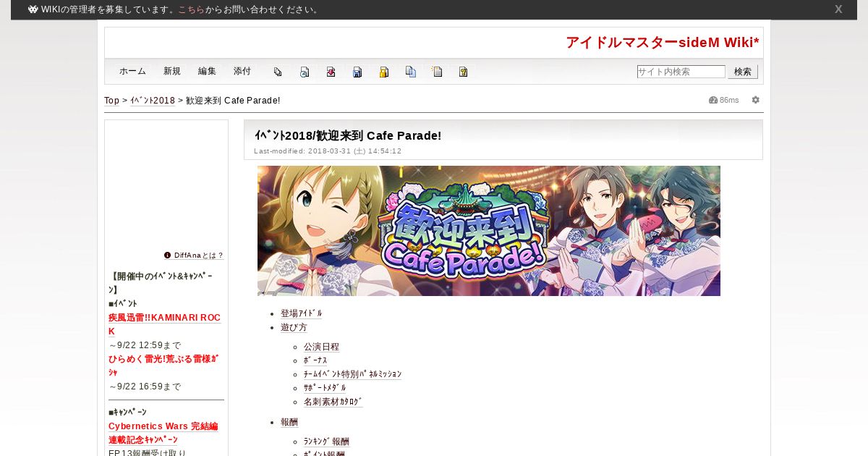Screen dimensions: 868x456
Task: Click the Last-modified date text
Action: coord(328,151)
